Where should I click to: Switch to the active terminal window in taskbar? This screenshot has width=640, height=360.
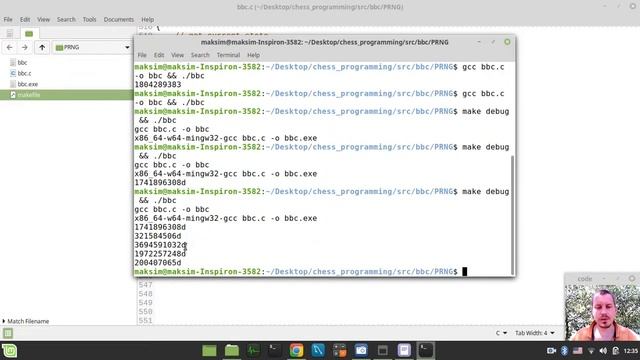[x=426, y=351]
